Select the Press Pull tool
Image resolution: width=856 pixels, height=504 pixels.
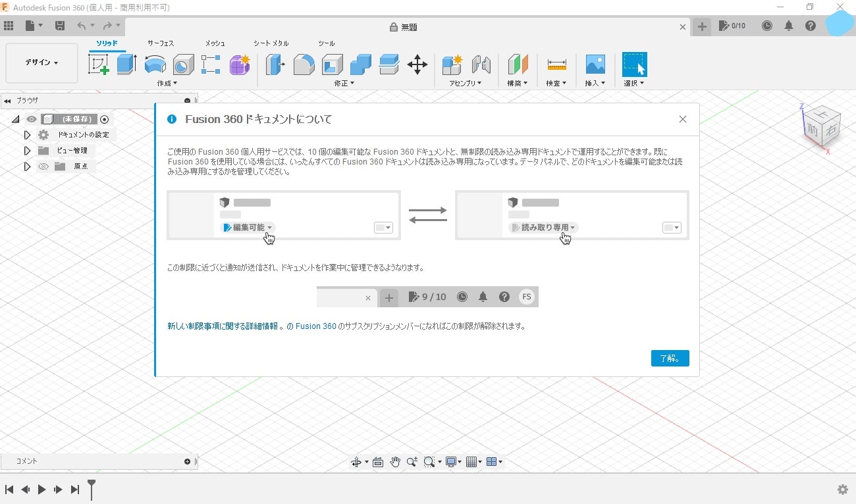coord(275,64)
